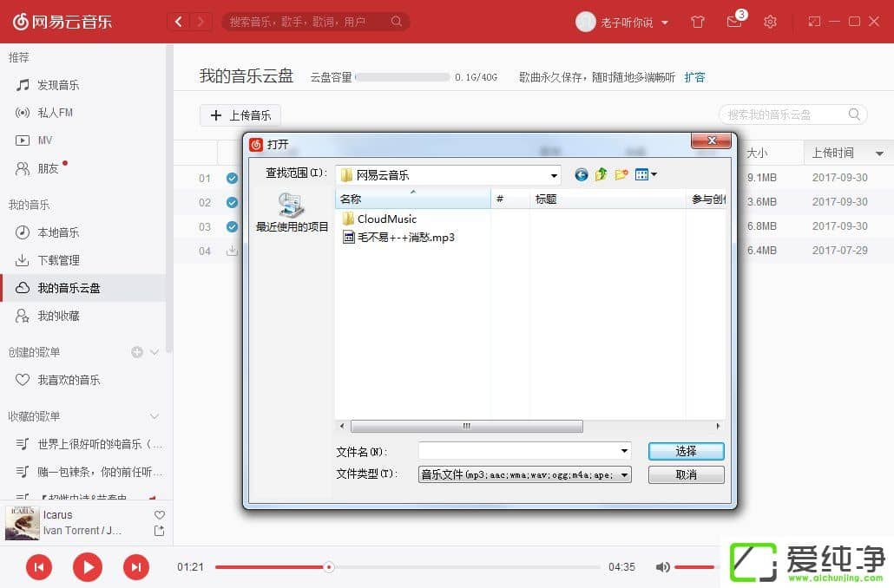
Task: Go to the previous track
Action: click(x=38, y=567)
